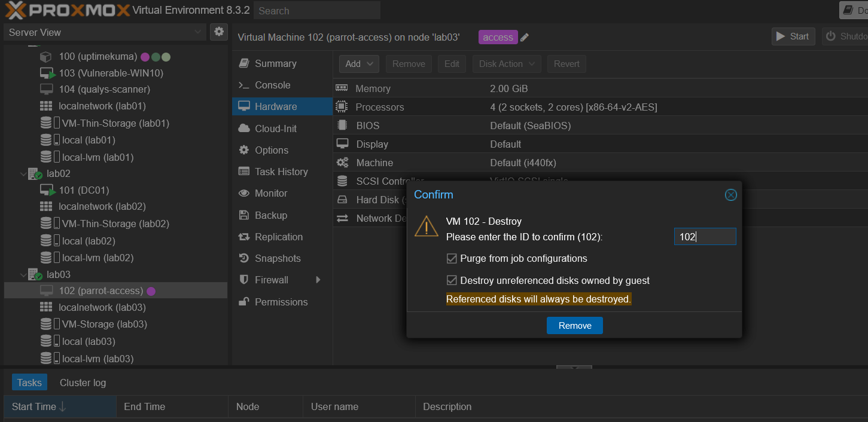868x422 pixels.
Task: Click the Processors CPU chip icon
Action: (x=342, y=107)
